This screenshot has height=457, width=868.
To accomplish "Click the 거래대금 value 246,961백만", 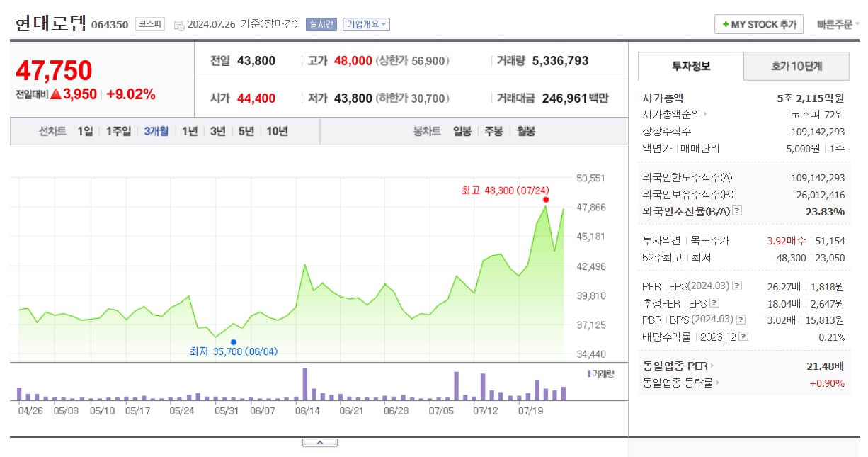I will (x=576, y=98).
